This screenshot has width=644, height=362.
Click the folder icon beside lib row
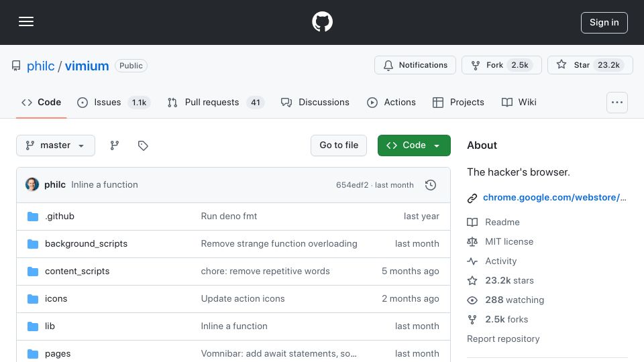(32, 326)
